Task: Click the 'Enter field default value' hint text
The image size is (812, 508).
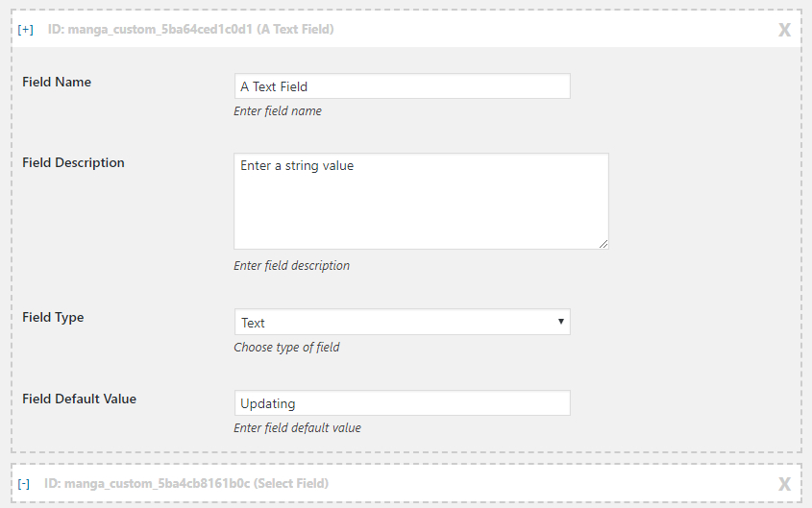Action: [x=297, y=428]
